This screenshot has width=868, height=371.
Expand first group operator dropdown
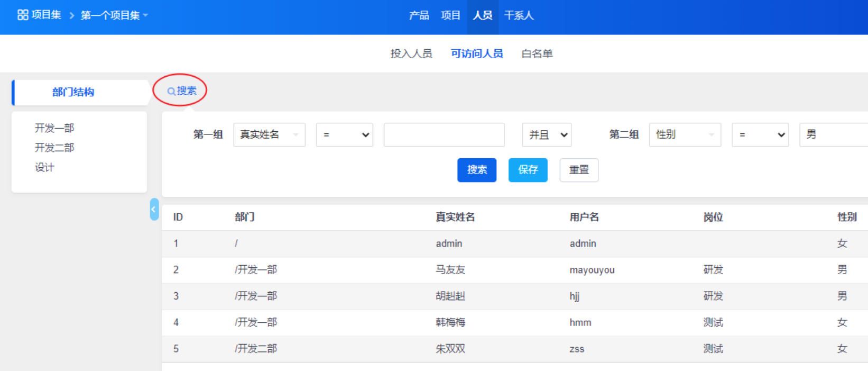[x=344, y=135]
